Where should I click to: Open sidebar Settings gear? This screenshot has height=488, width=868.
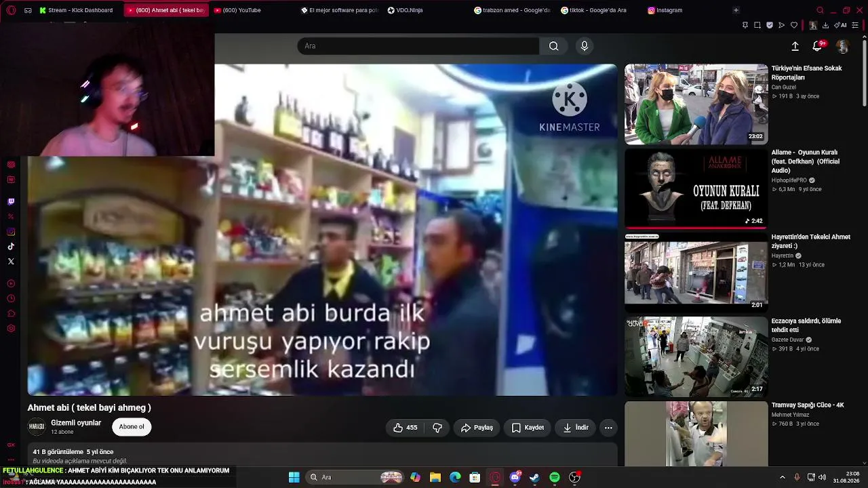click(11, 329)
